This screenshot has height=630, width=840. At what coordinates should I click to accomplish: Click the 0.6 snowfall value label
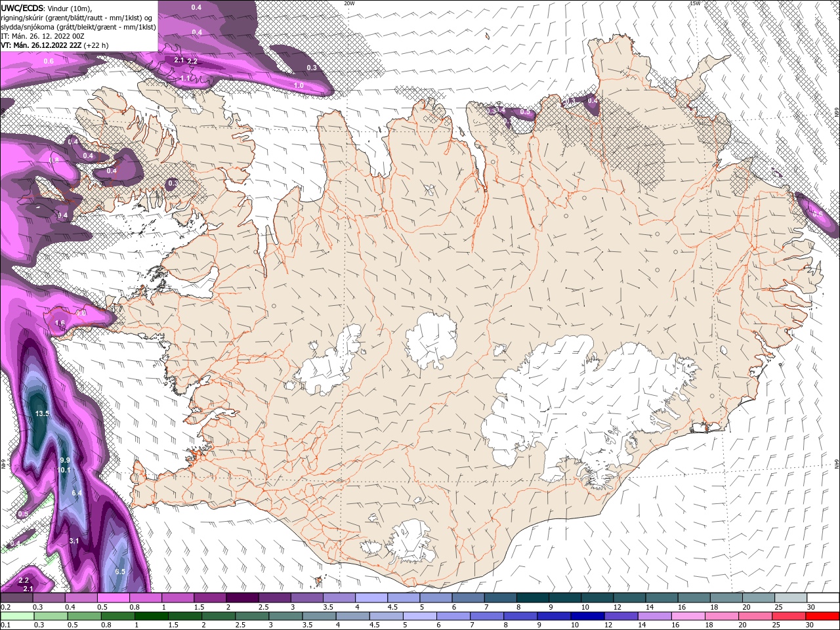coord(49,61)
